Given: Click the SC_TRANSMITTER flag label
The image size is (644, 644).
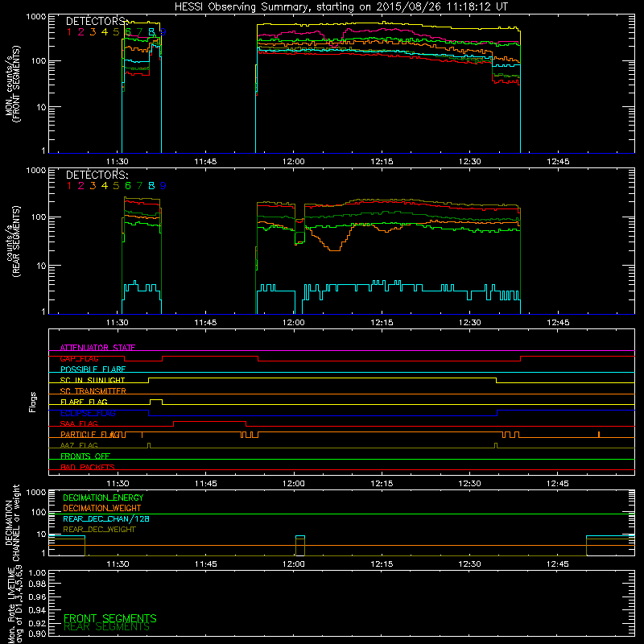Looking at the screenshot, I should coord(93,390).
